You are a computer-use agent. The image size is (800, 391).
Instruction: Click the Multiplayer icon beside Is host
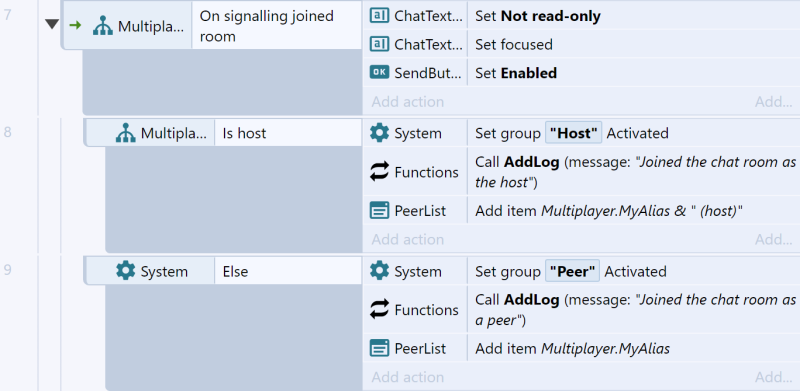click(126, 133)
